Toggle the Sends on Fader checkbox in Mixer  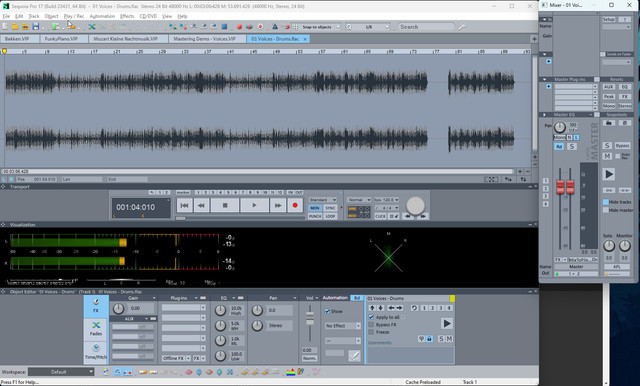(x=602, y=54)
